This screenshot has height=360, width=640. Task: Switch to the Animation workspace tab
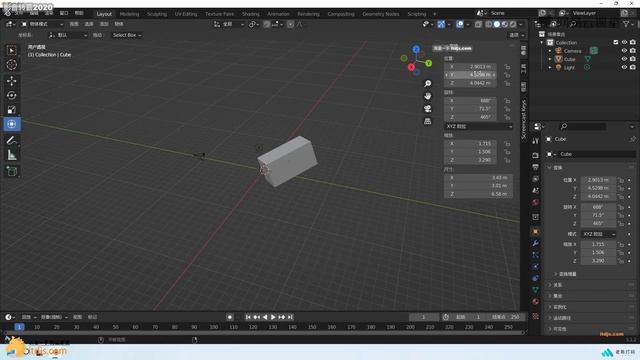(x=278, y=14)
